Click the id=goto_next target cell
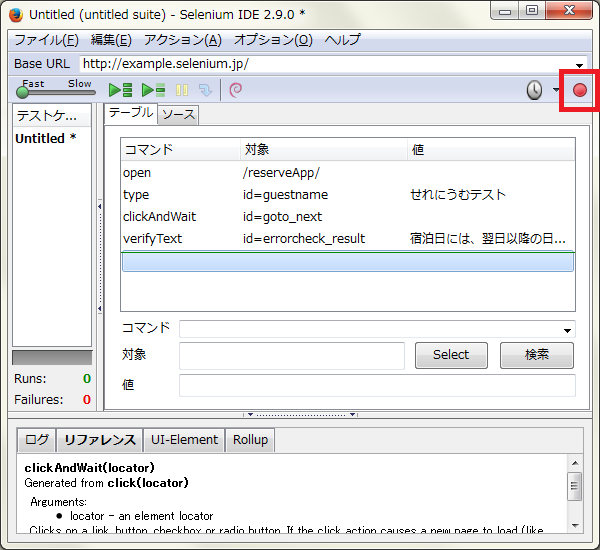The height and width of the screenshot is (550, 600). coord(282,217)
